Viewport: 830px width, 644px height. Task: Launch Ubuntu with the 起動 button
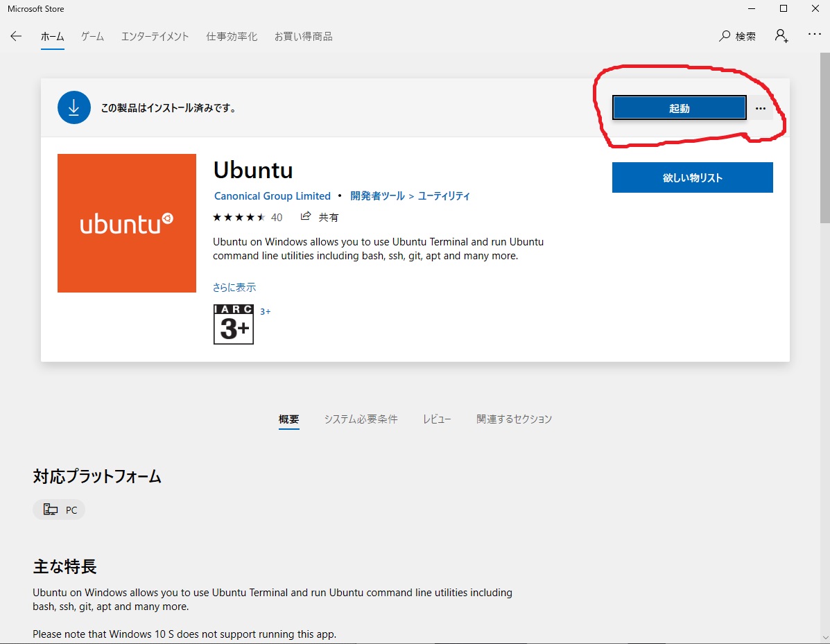coord(679,108)
